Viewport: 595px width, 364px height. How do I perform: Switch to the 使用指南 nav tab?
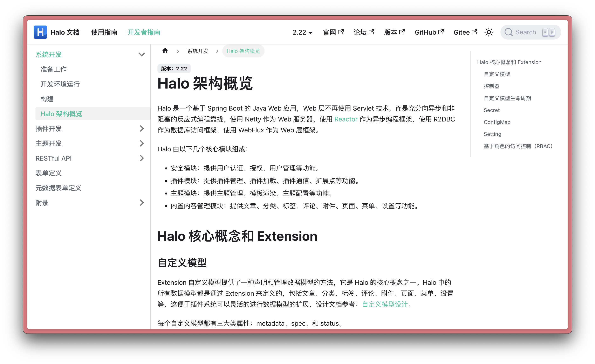[104, 32]
